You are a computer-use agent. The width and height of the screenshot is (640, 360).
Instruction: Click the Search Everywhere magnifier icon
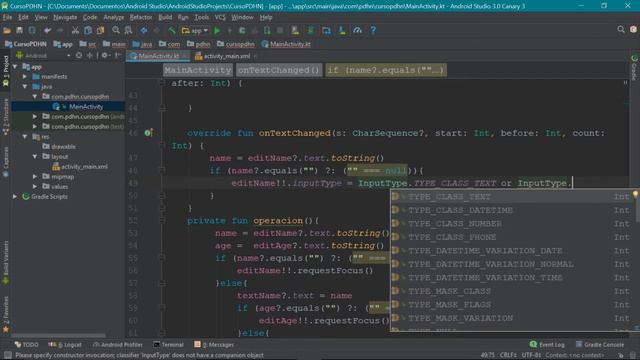[x=621, y=30]
